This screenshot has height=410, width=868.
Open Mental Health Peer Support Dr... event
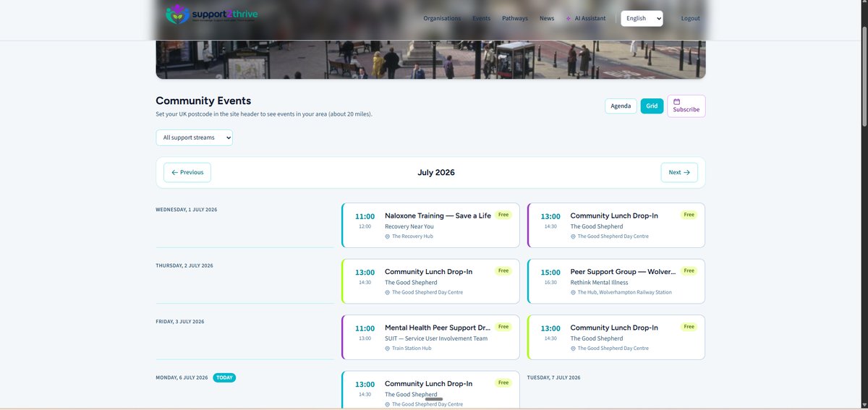tap(430, 337)
